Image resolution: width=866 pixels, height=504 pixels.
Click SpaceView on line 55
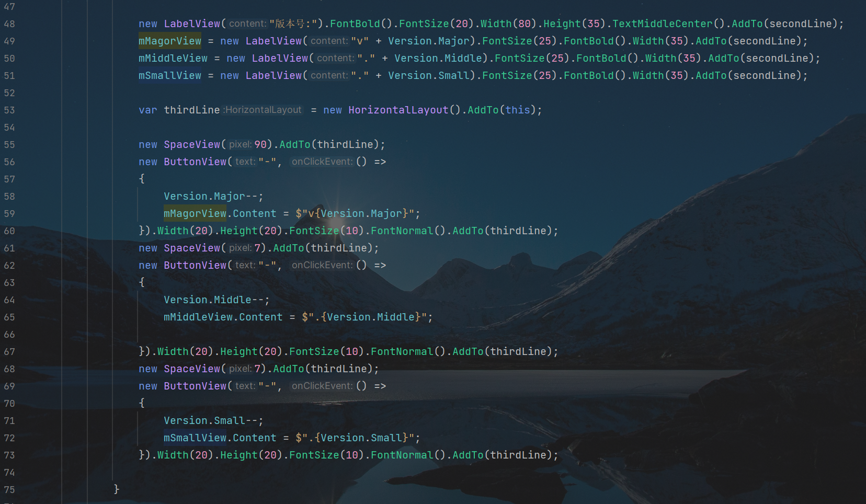pos(192,144)
